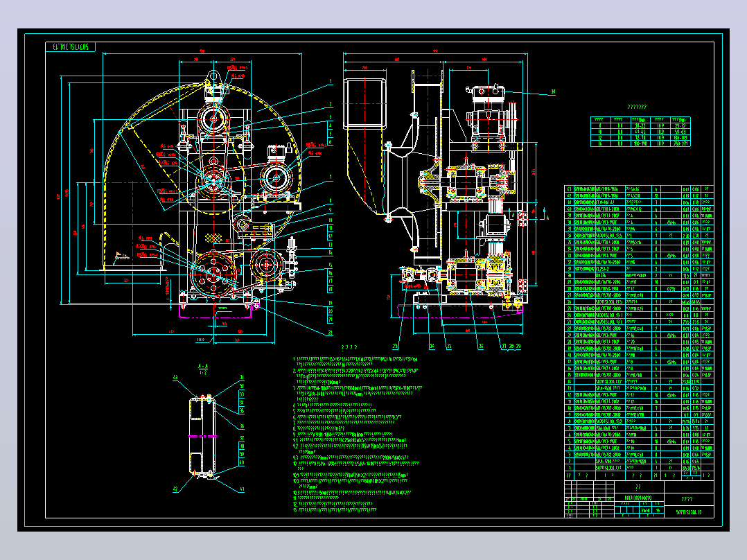This screenshot has height=560, width=747.
Task: Select the rotated drawing number box at the top-left corner
Action: (71, 46)
